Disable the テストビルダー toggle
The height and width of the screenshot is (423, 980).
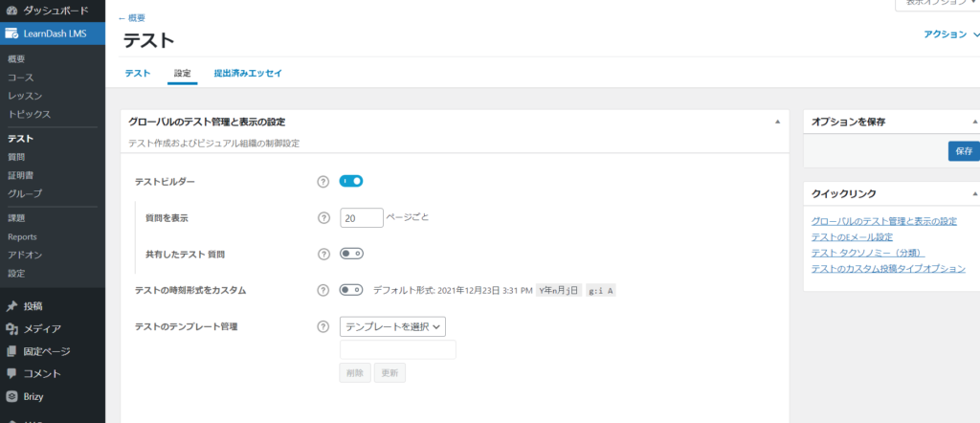point(351,181)
